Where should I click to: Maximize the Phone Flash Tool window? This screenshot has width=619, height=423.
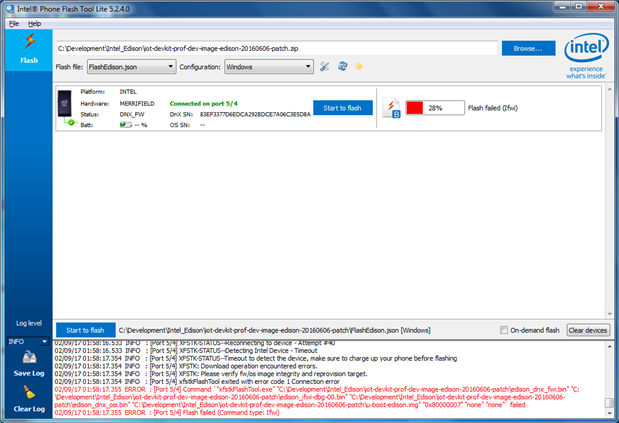coord(579,6)
